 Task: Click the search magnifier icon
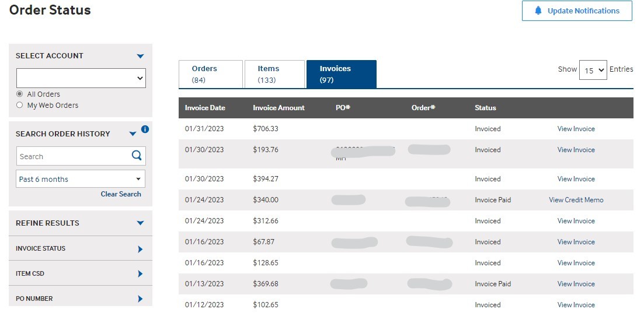(137, 156)
